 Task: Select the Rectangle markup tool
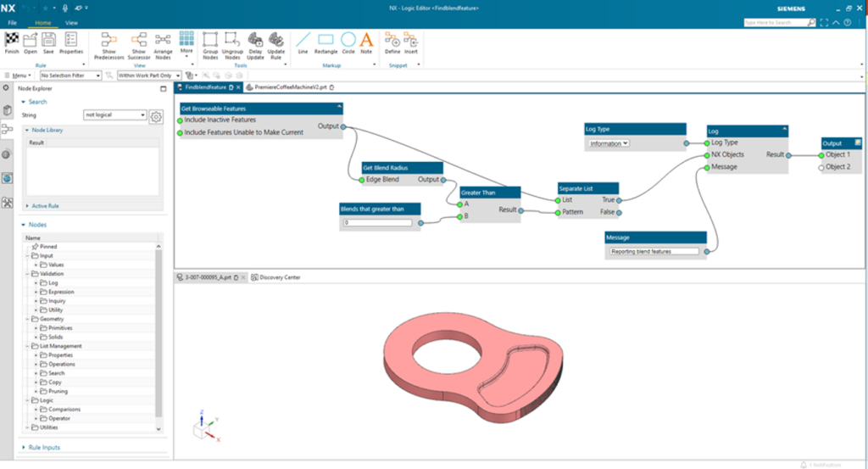pos(325,40)
